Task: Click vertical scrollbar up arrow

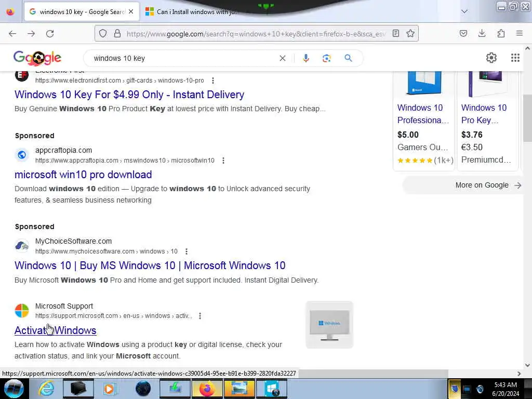Action: (528, 48)
